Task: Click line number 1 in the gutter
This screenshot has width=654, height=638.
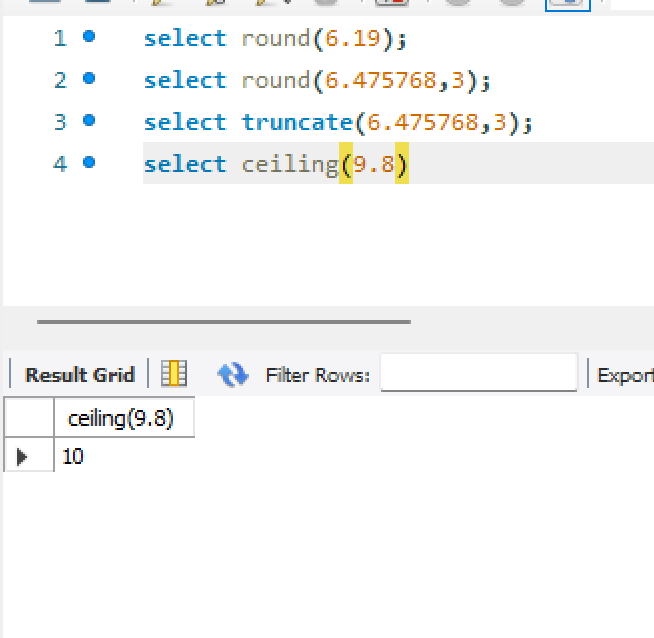Action: click(x=60, y=38)
